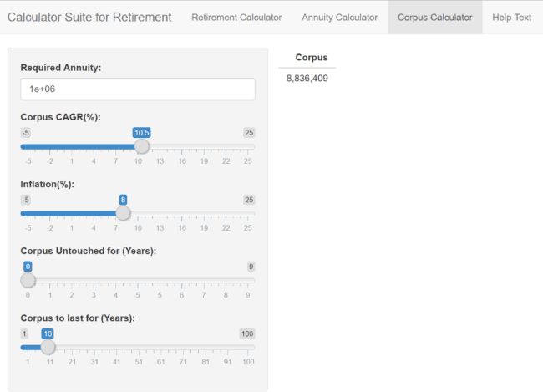Click the Corpus result value 8,836,409
The width and height of the screenshot is (543, 392).
[x=307, y=79]
